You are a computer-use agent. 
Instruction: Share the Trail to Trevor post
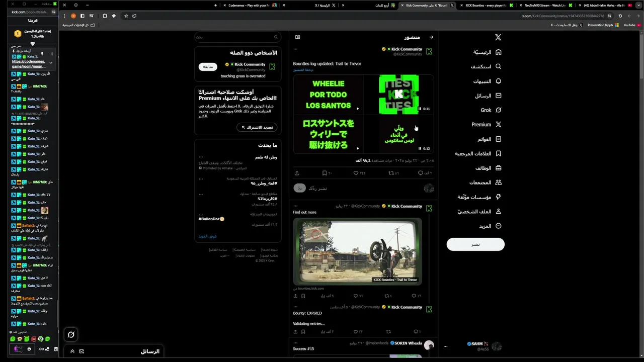tap(297, 173)
